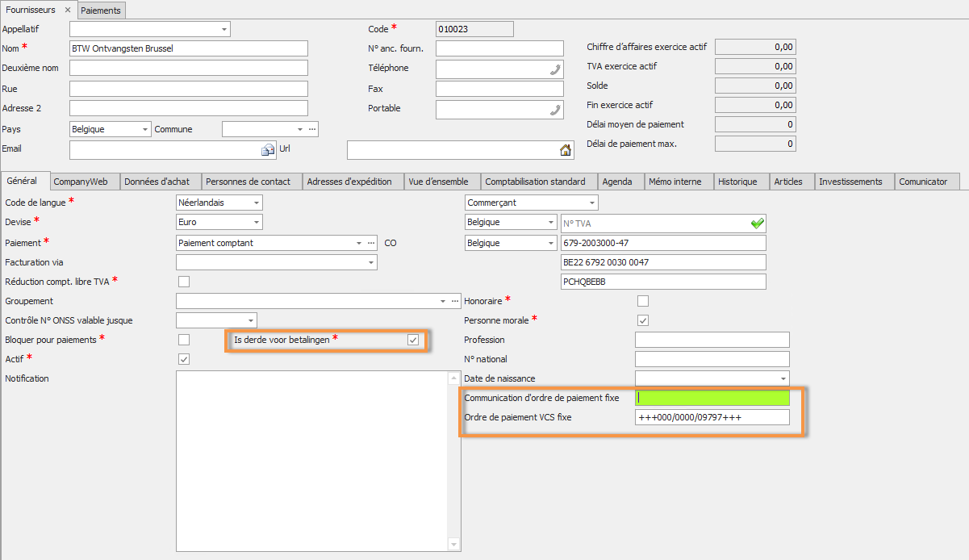Click the Adresse 2 input field

[189, 108]
